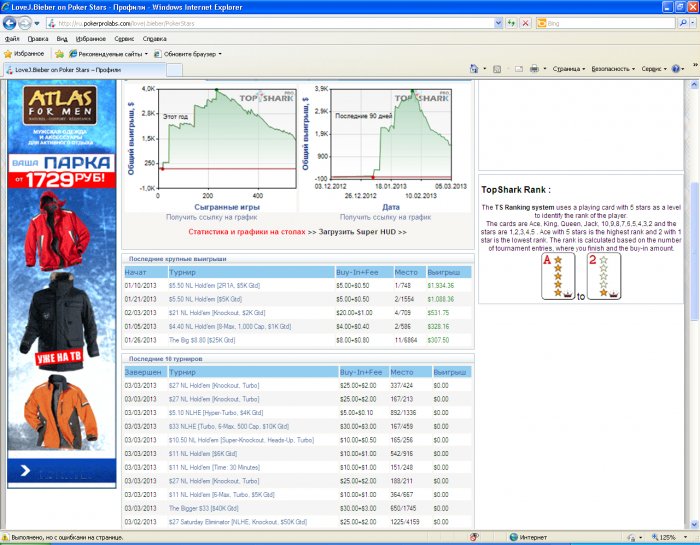Open $21 NL Hold'em [Knockout, $2K Gtd] tournament
700x545 pixels.
[217, 313]
